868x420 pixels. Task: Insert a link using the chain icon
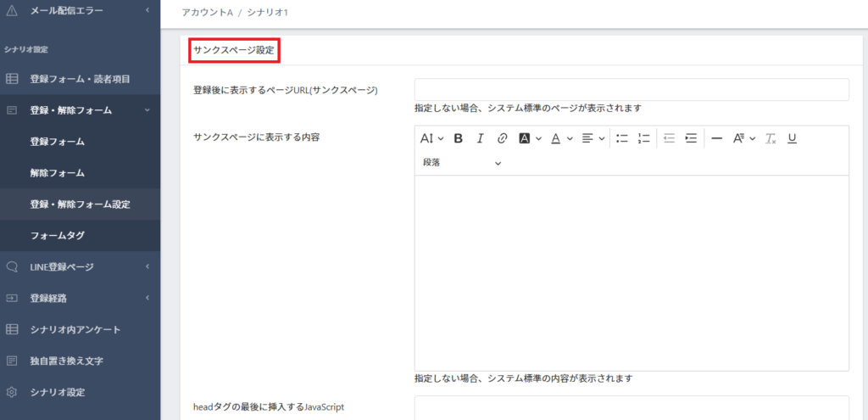[502, 138]
